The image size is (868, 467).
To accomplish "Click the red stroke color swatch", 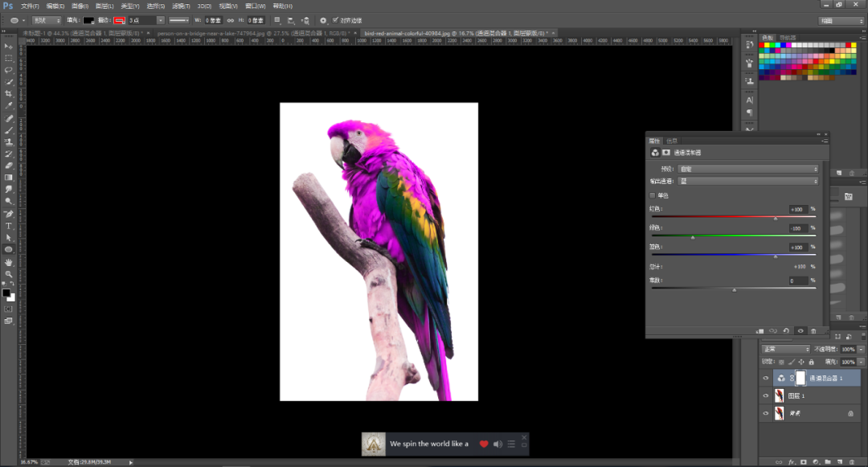I will 119,20.
